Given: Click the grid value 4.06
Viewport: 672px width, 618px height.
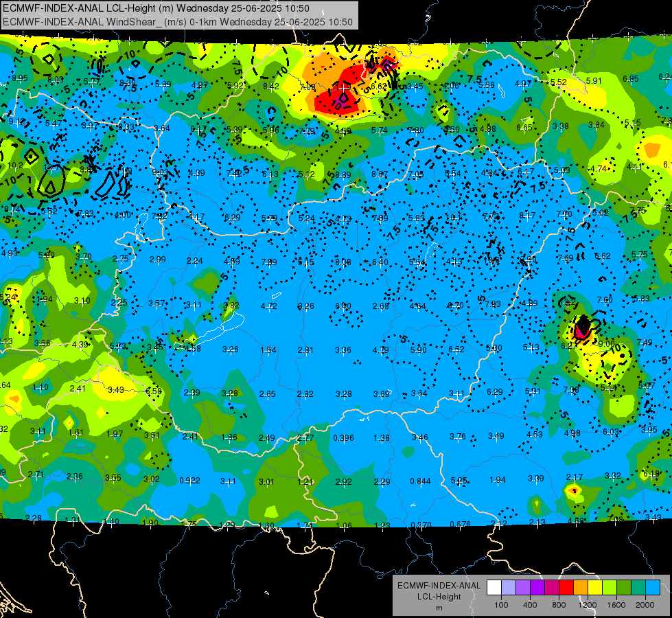Looking at the screenshot, I should 451,85.
